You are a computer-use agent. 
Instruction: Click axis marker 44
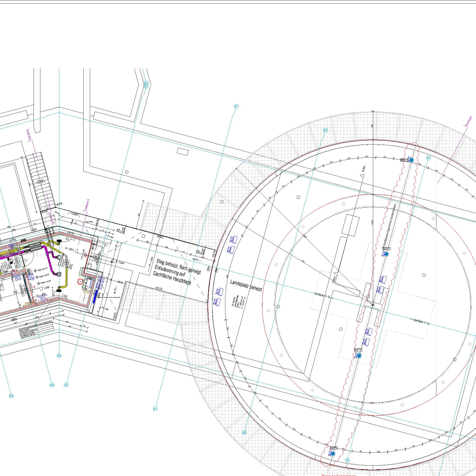pyautogui.click(x=52, y=385)
